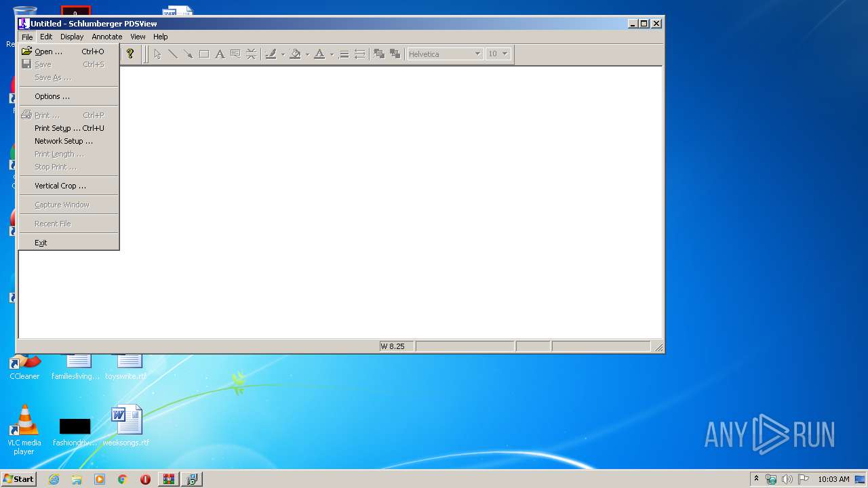The image size is (868, 488).
Task: Open Windows Explorer folder on taskbar
Action: tap(77, 479)
